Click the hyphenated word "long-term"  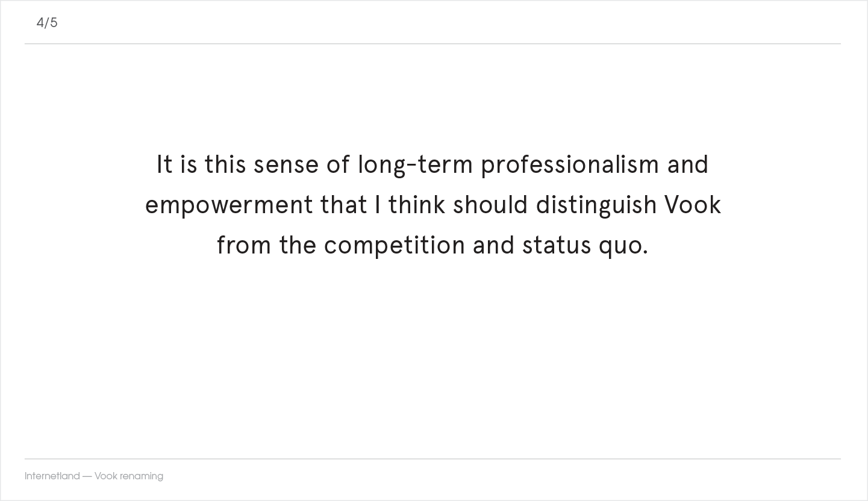(415, 165)
